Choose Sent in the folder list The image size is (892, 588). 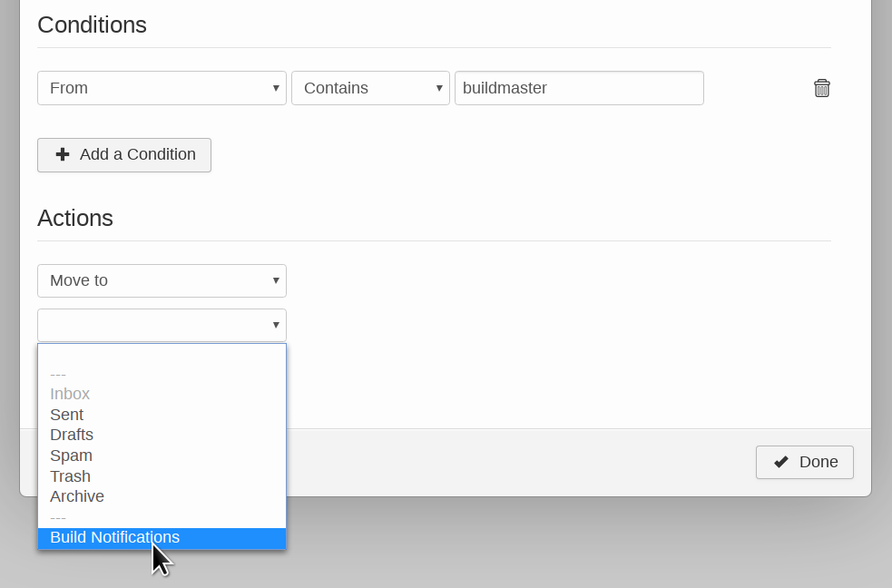click(67, 415)
